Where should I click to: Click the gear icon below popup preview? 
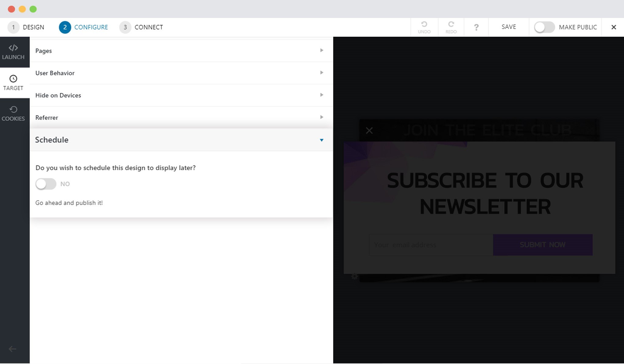click(x=354, y=276)
